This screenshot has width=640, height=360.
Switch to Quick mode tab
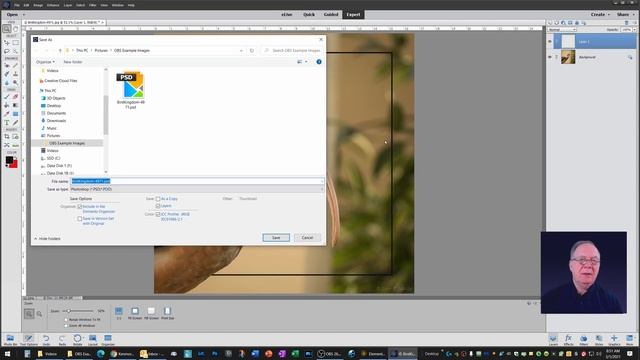pyautogui.click(x=309, y=14)
